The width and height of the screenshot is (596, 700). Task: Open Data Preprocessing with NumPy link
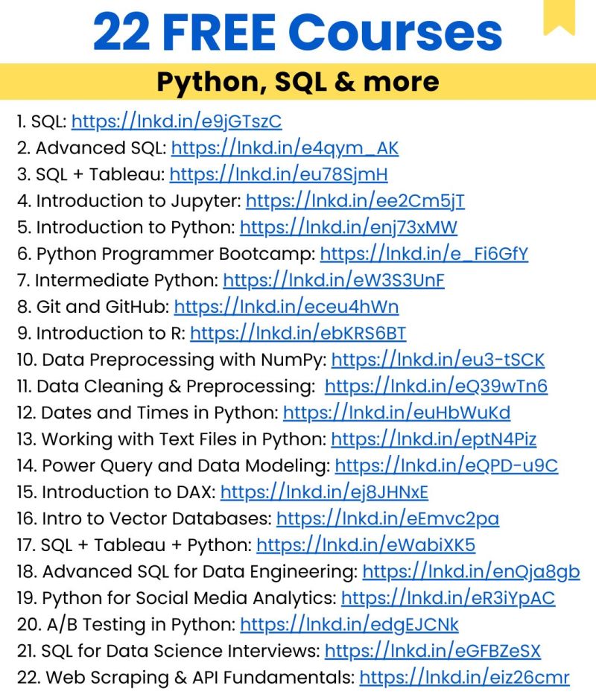pos(438,360)
